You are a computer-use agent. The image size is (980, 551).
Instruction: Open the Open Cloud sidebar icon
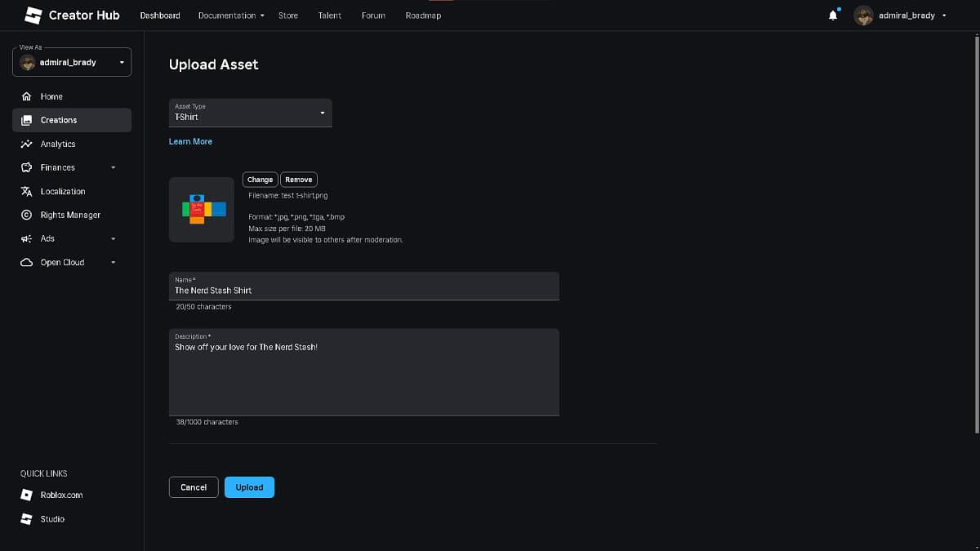28,262
